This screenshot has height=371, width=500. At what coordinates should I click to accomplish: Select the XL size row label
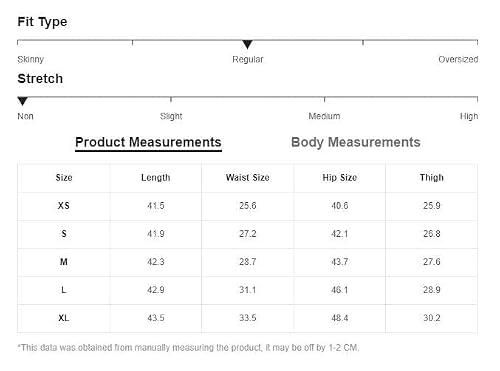(64, 318)
